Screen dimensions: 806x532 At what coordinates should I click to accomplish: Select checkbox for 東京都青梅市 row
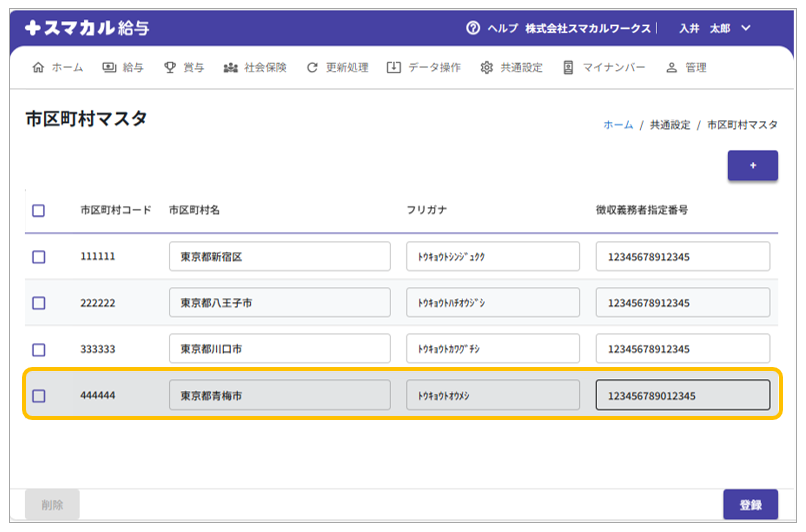[39, 396]
